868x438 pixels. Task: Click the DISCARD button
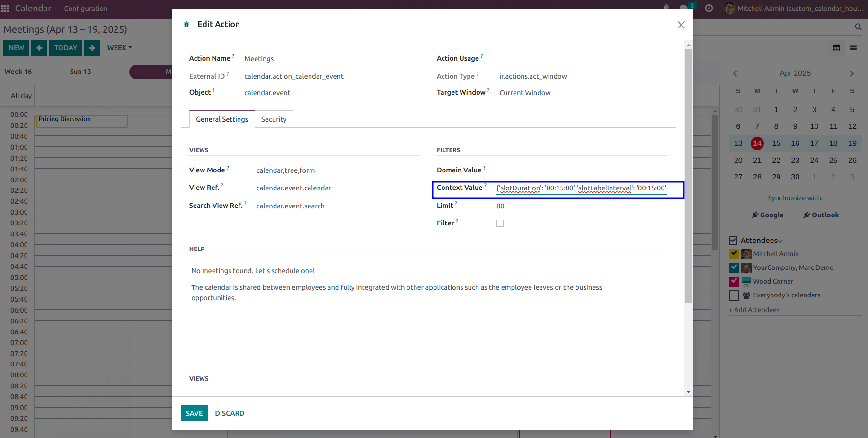tap(230, 413)
